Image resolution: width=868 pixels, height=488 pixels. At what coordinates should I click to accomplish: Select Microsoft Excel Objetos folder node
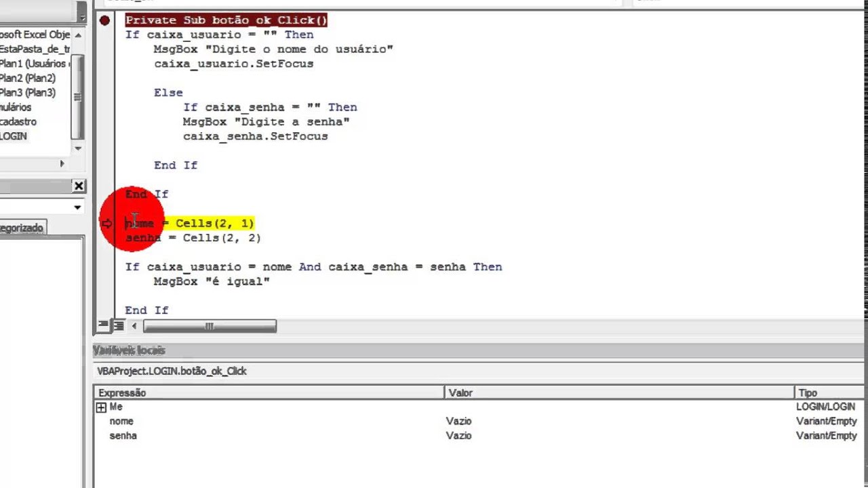point(35,35)
